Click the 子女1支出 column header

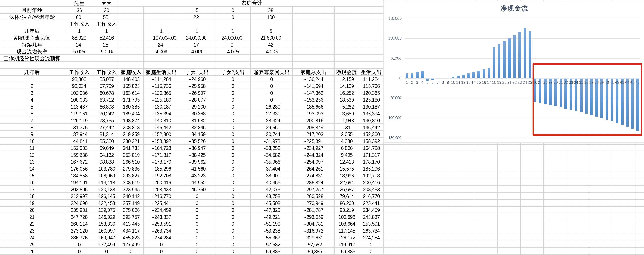tap(197, 72)
